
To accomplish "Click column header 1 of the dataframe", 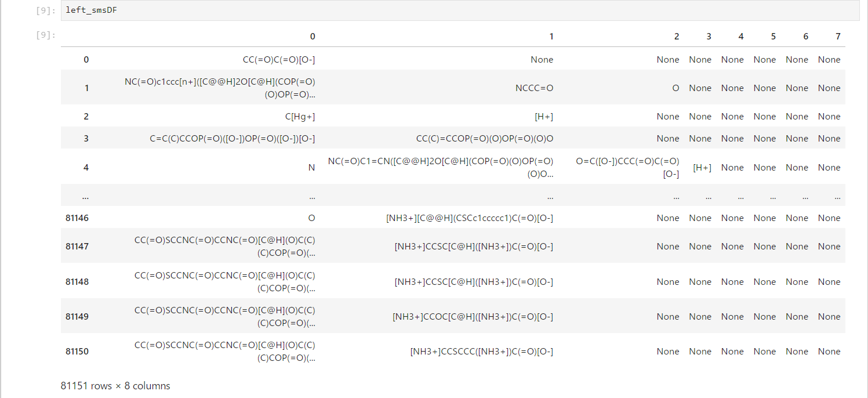I will coord(551,37).
